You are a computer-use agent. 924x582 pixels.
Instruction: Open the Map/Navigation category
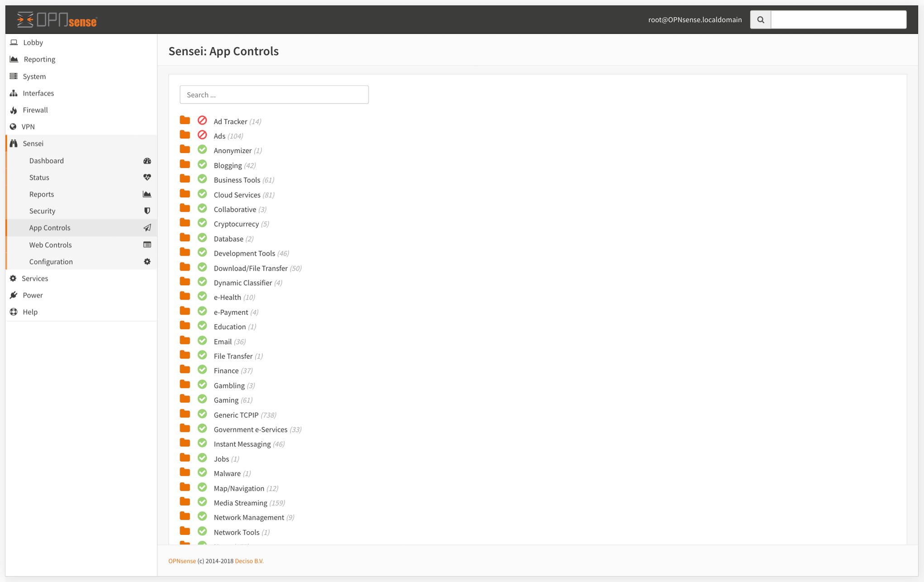coord(239,488)
